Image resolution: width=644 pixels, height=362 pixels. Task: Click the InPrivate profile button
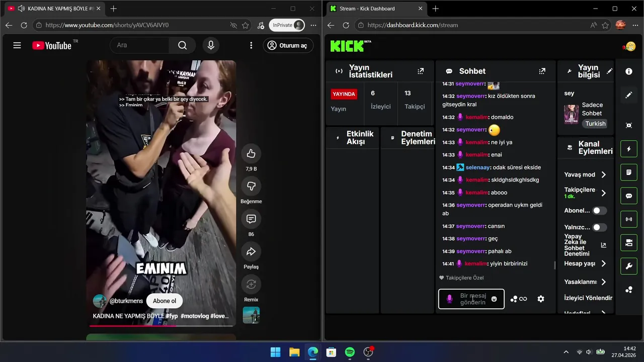pyautogui.click(x=287, y=25)
